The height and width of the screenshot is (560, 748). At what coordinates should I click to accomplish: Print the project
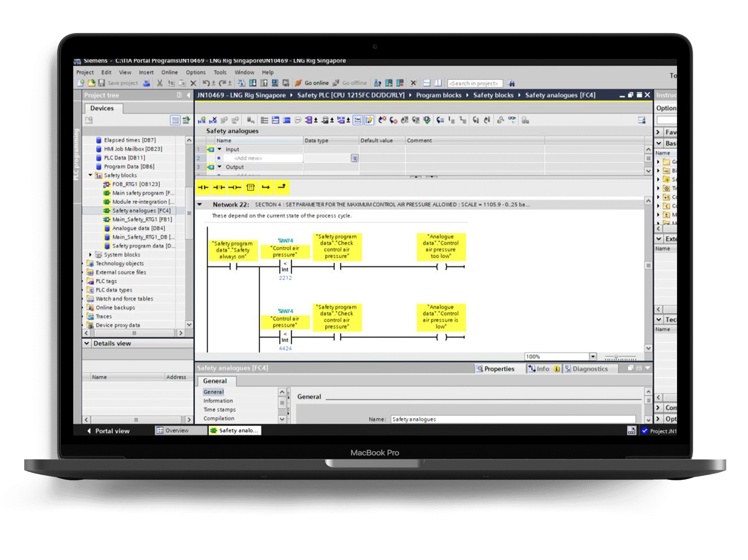coord(147,83)
